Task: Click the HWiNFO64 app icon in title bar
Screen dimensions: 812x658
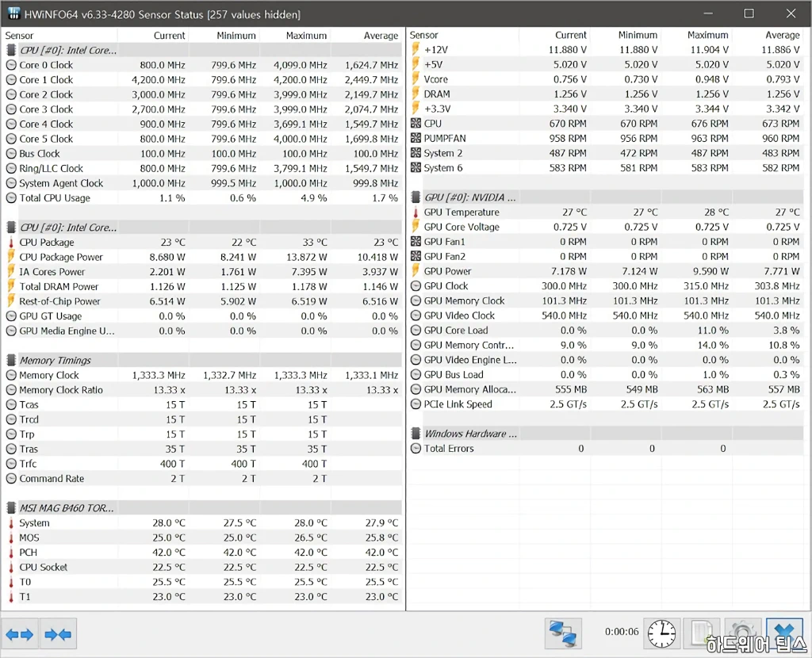Action: 13,13
